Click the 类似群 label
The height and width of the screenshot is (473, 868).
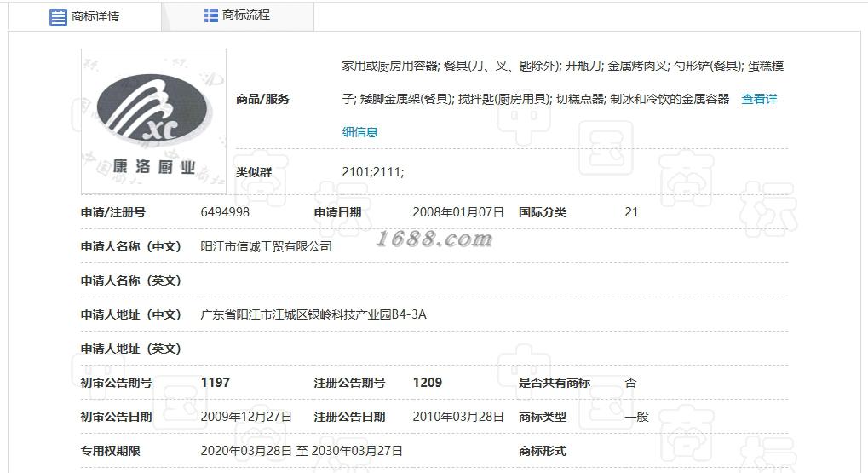(x=254, y=172)
